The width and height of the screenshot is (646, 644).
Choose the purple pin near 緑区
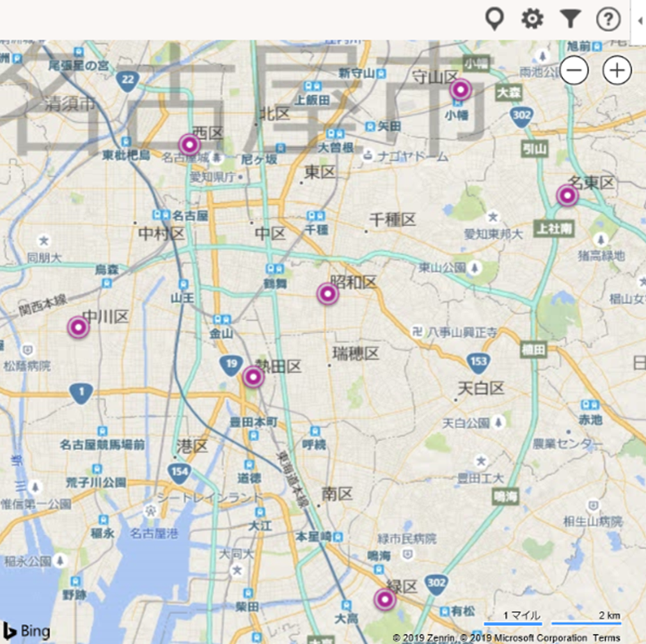click(x=384, y=599)
